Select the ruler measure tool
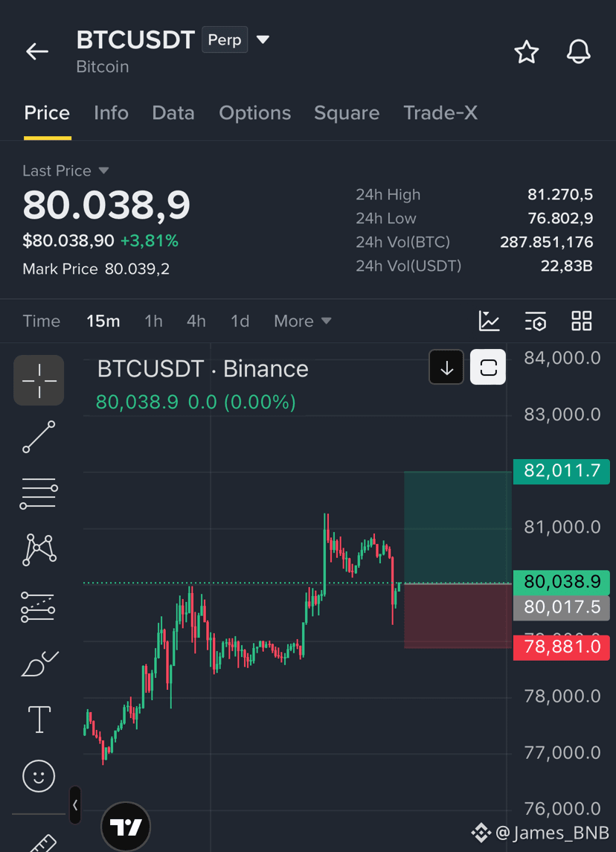The image size is (616, 852). point(43,842)
